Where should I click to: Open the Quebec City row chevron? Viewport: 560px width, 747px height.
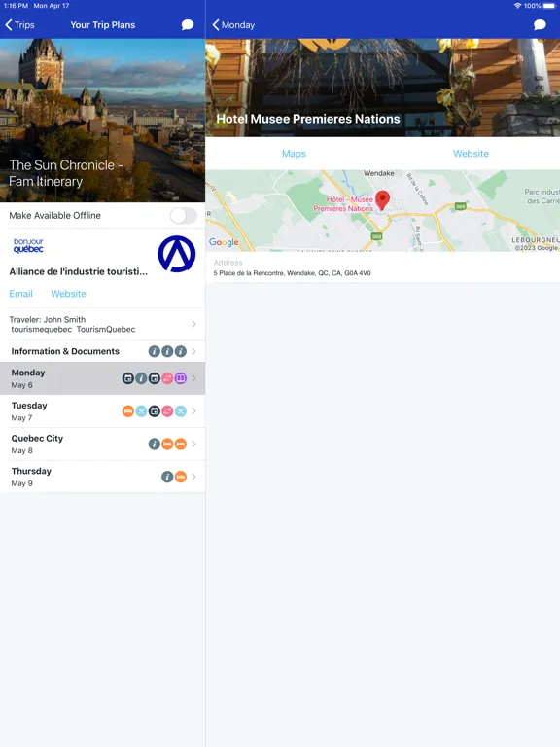tap(193, 444)
